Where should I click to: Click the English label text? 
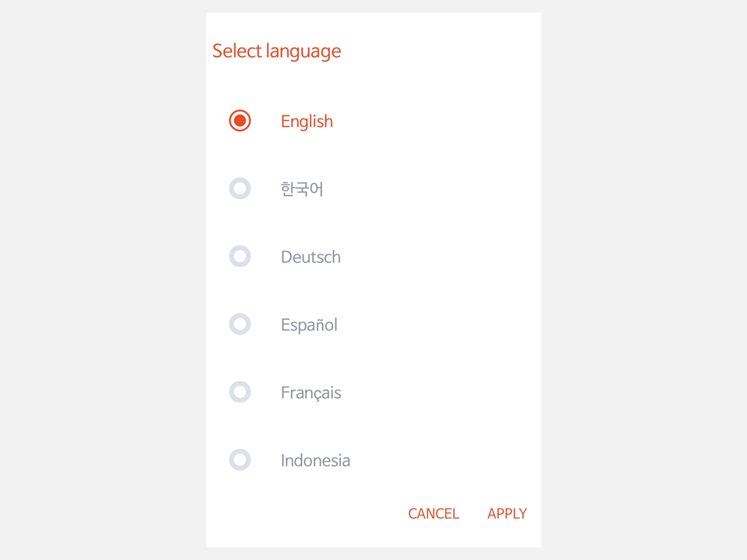coord(307,121)
